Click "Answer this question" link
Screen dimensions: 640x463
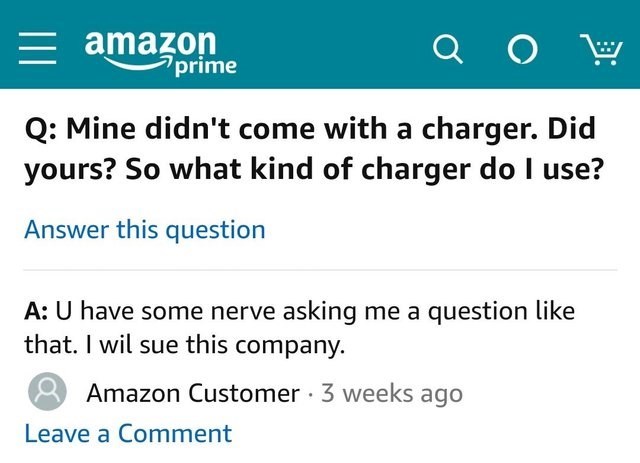145,229
